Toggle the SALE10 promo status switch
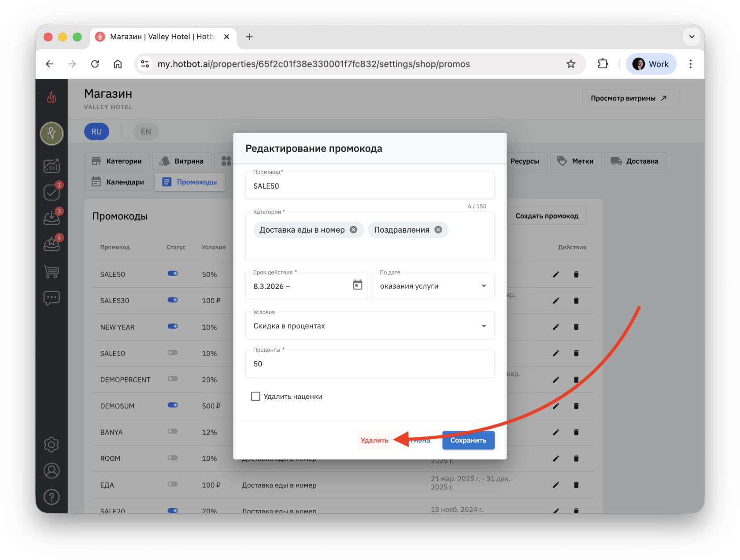 click(173, 352)
